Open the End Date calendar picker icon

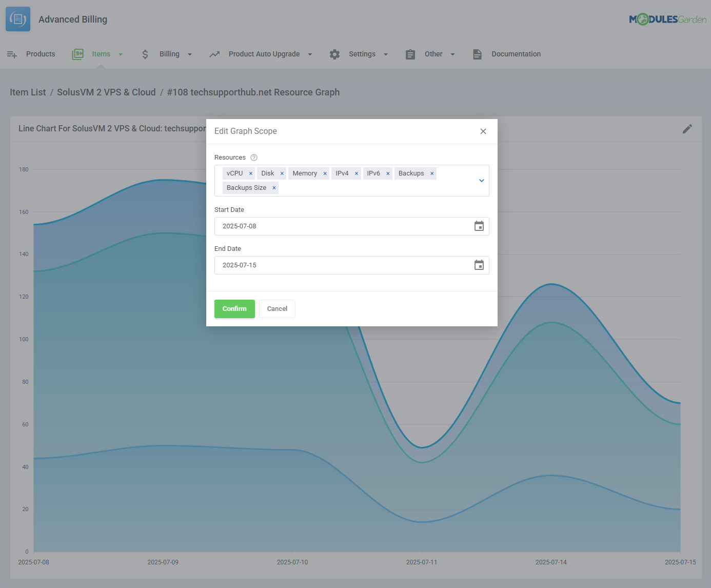[479, 265]
